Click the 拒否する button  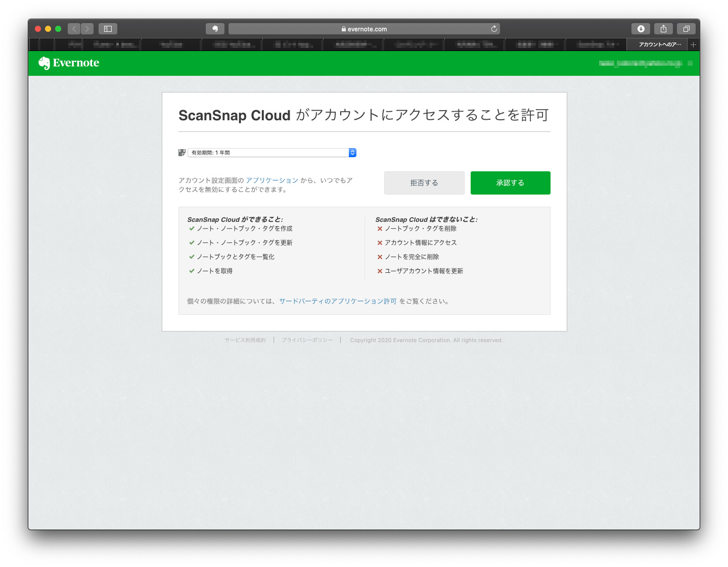point(424,183)
